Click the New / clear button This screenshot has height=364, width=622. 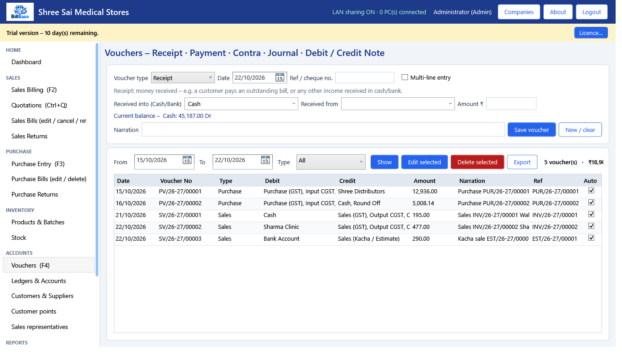pos(580,130)
